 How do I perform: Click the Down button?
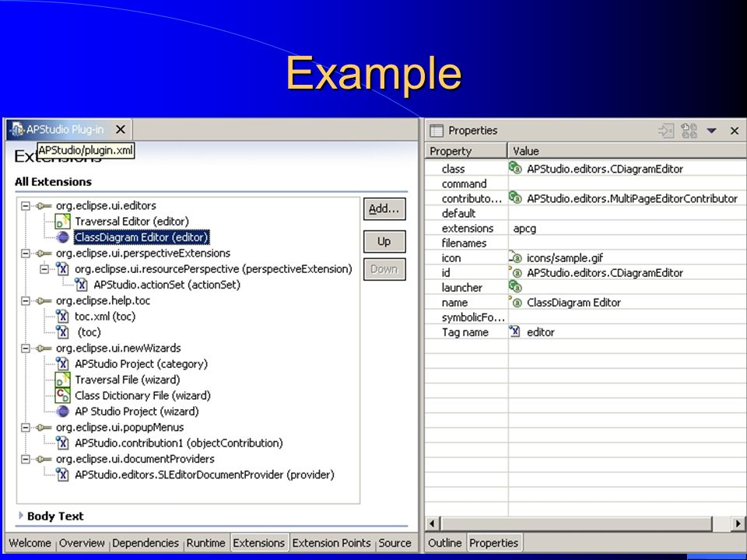tap(384, 270)
